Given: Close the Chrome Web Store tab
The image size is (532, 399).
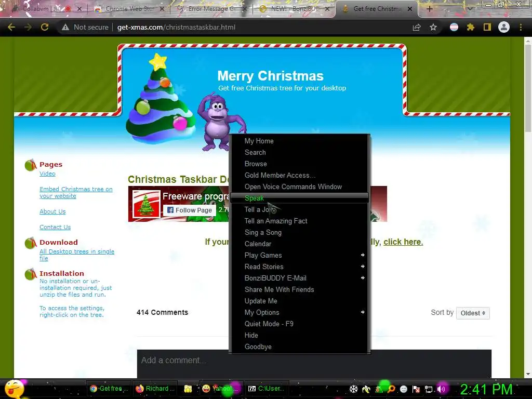Looking at the screenshot, I should coord(162,9).
